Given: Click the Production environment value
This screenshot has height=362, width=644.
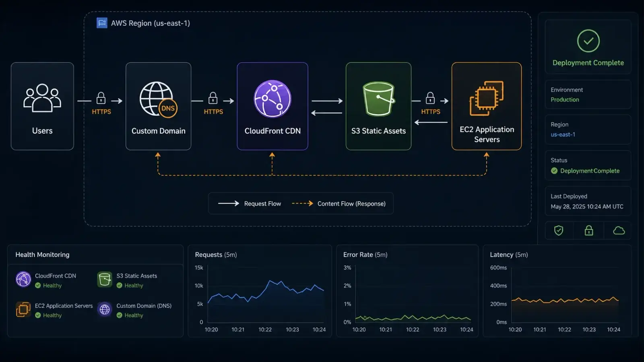Looking at the screenshot, I should tap(565, 100).
